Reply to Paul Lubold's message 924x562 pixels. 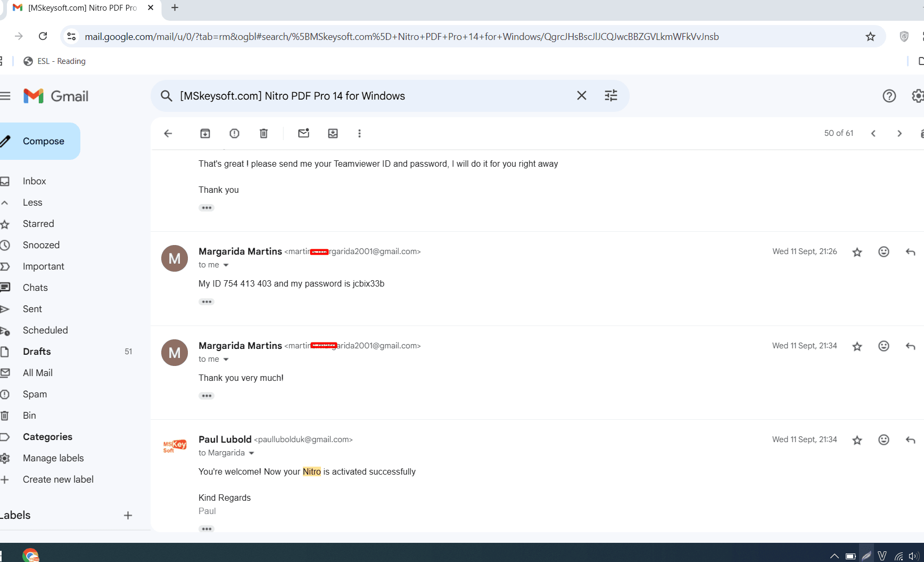pos(910,440)
